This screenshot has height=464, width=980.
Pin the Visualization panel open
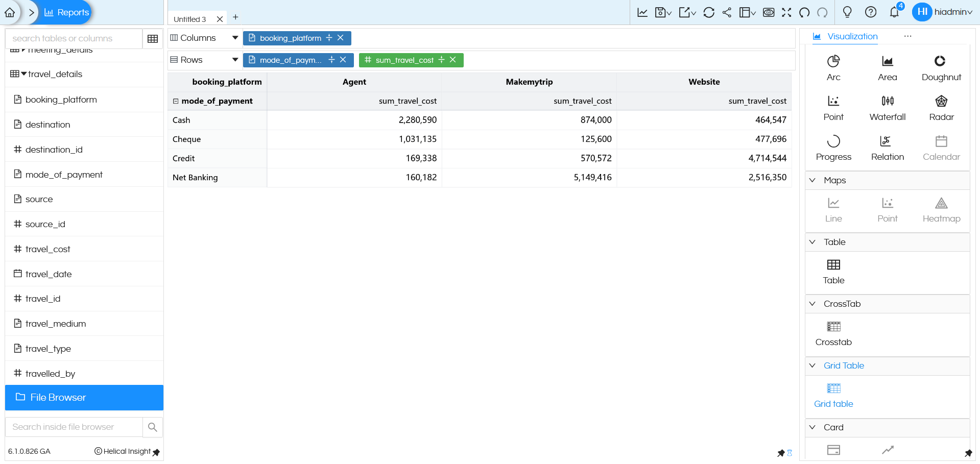[x=968, y=453]
